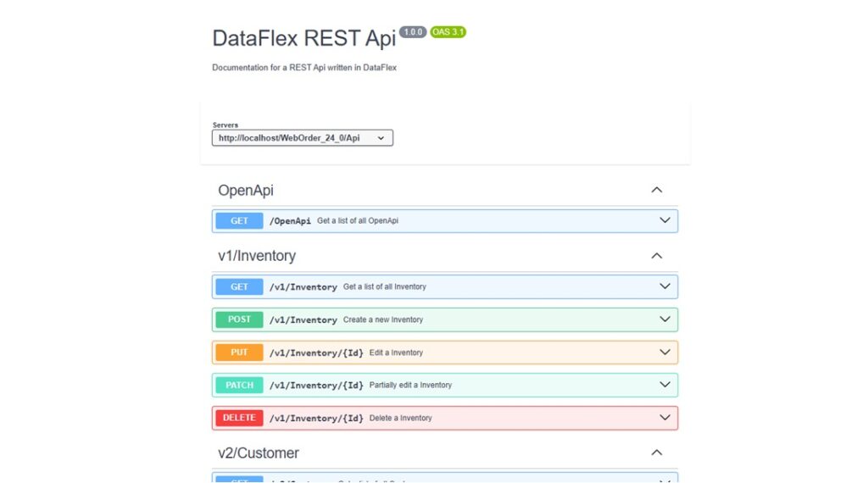Open the Servers URL dropdown
This screenshot has height=483, width=868.
[x=303, y=137]
